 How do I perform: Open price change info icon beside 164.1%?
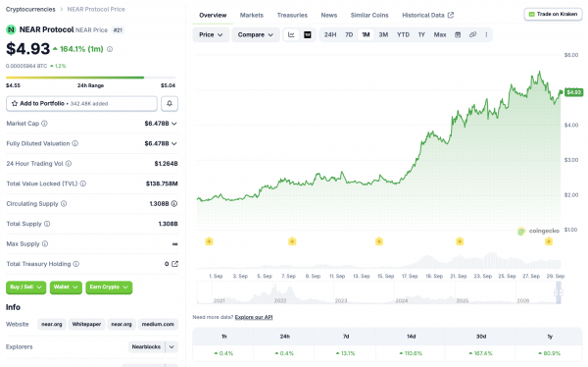click(x=110, y=49)
